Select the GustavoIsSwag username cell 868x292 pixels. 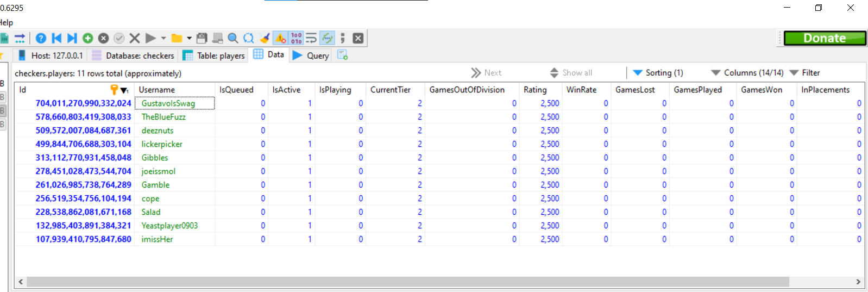174,103
